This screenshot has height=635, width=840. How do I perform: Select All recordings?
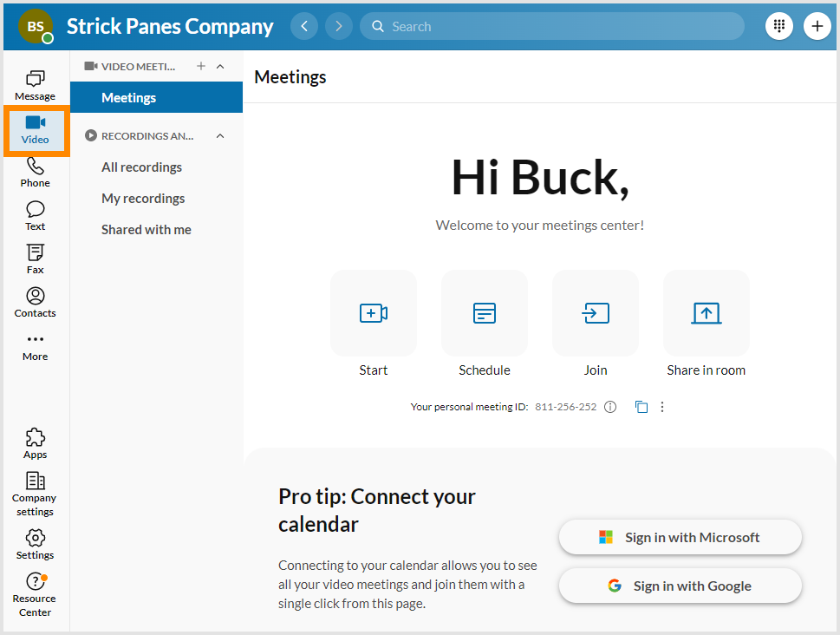[x=143, y=167]
